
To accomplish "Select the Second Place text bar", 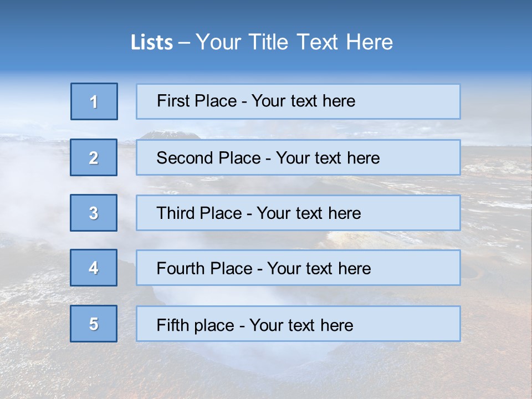I will click(x=298, y=157).
